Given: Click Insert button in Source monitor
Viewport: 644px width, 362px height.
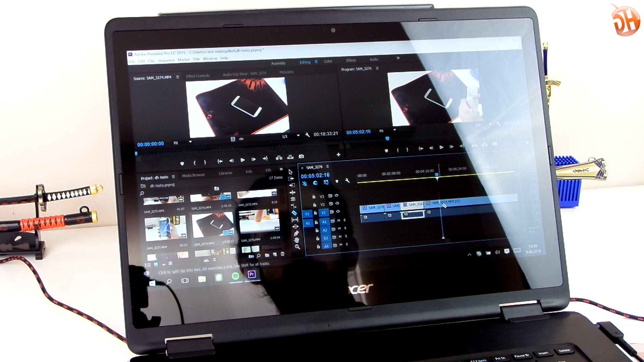Looking at the screenshot, I should (279, 158).
